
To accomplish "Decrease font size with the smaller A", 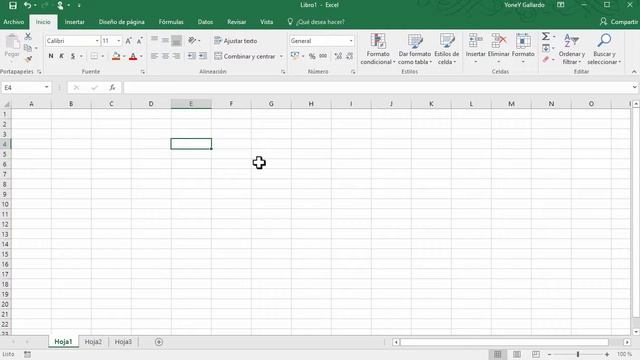I will coord(140,41).
